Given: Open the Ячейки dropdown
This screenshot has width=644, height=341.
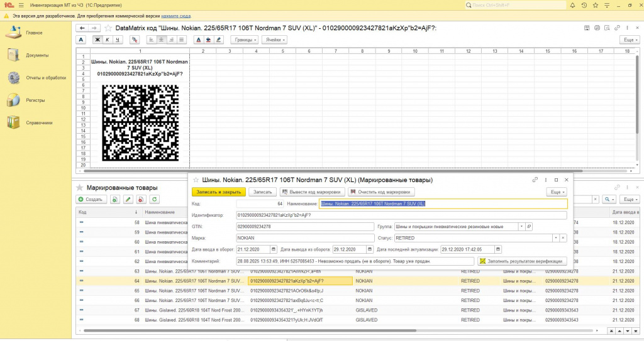Looking at the screenshot, I should pos(274,40).
